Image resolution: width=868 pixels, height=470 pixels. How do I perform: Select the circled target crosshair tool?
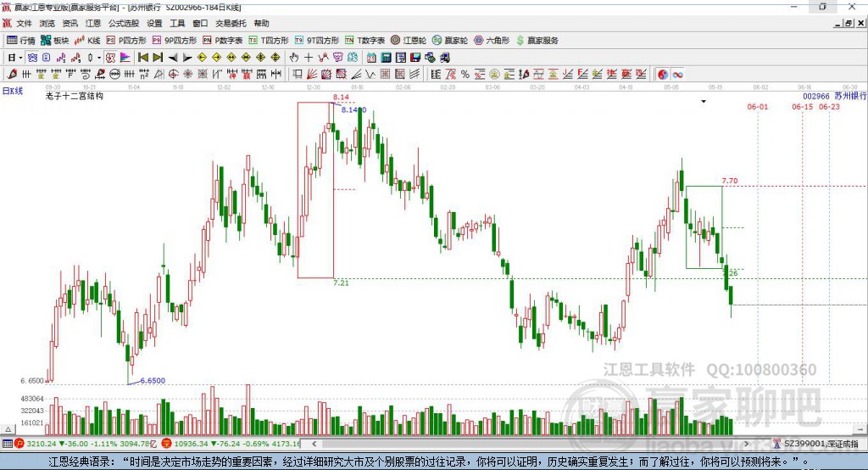click(x=173, y=75)
